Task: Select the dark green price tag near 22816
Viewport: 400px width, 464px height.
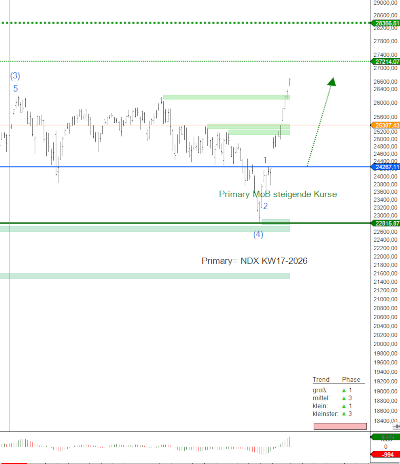Action: coord(386,223)
